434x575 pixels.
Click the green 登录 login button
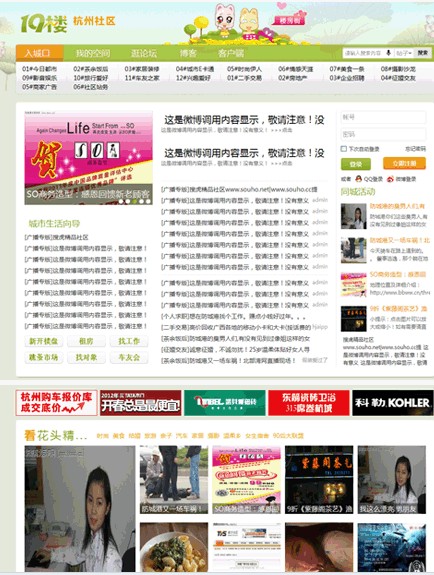(x=355, y=164)
